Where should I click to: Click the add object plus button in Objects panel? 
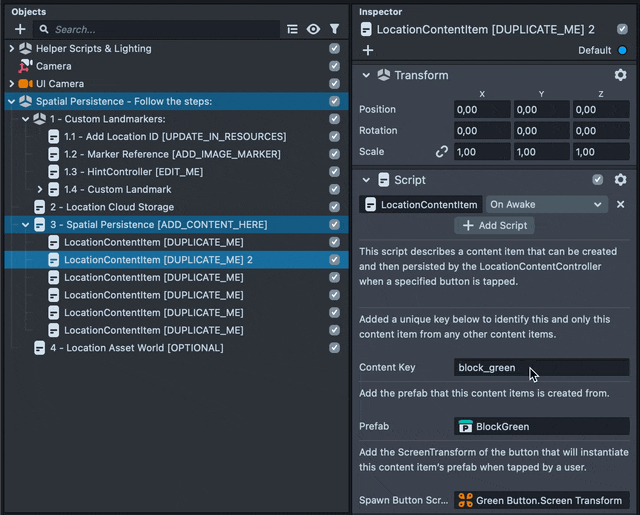20,30
